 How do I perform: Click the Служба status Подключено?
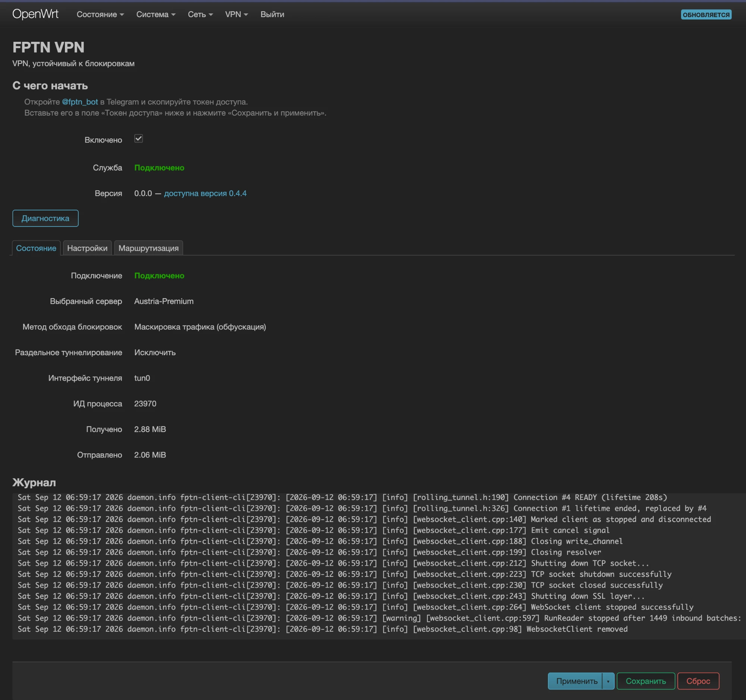pos(159,168)
